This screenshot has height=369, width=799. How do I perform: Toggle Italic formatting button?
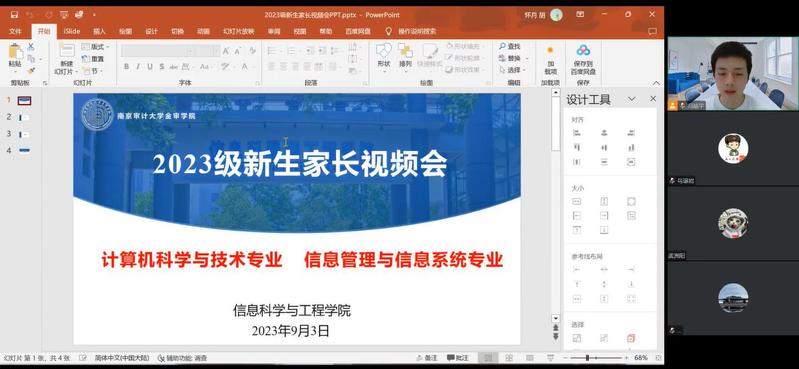point(138,67)
